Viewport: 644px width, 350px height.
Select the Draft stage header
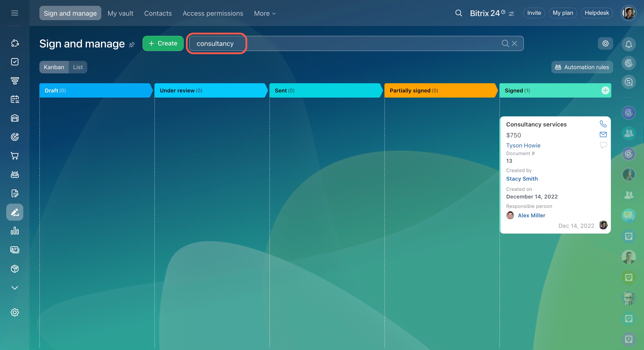pyautogui.click(x=96, y=90)
